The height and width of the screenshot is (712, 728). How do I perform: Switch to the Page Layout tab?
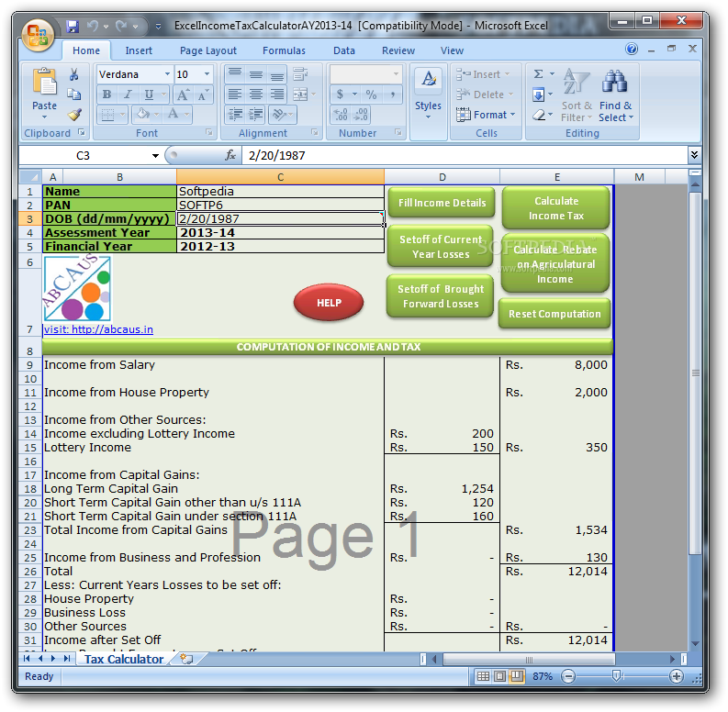[x=208, y=50]
